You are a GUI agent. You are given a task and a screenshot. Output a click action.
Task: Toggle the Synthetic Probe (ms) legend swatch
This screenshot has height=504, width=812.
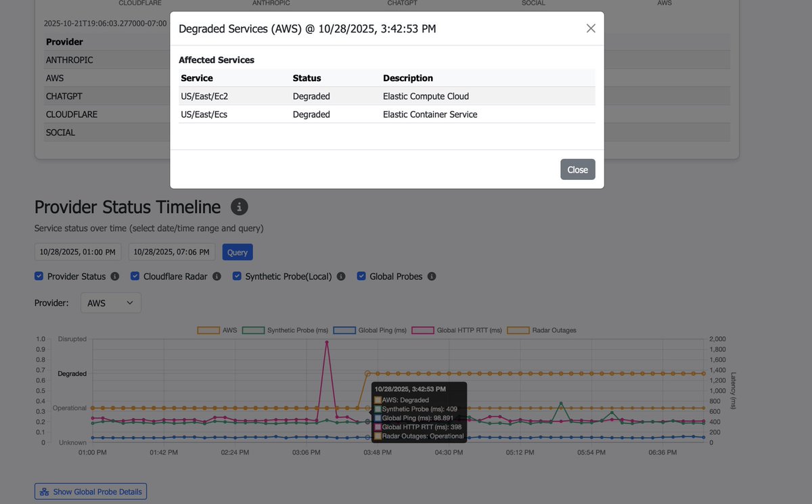tap(253, 330)
